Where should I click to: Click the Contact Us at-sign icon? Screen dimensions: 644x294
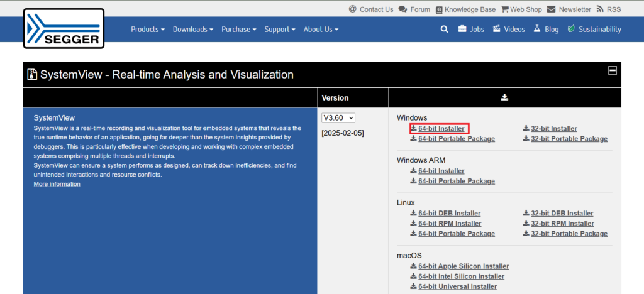(x=352, y=9)
